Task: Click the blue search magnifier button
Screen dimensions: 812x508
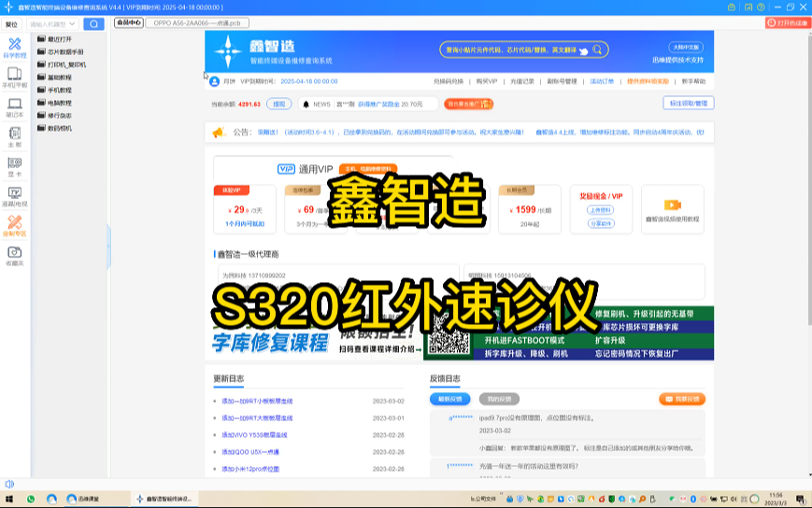Action: [93, 23]
